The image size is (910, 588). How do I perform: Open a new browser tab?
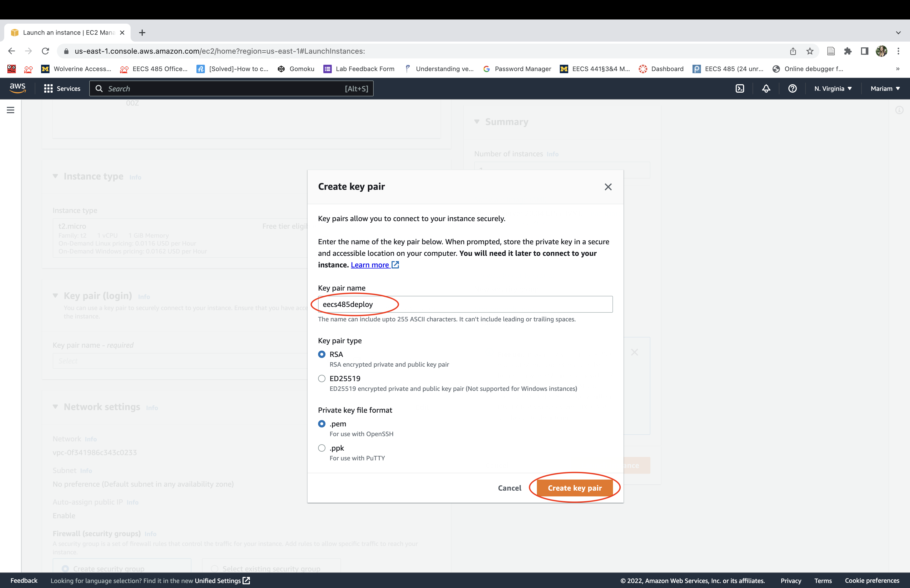click(x=142, y=33)
